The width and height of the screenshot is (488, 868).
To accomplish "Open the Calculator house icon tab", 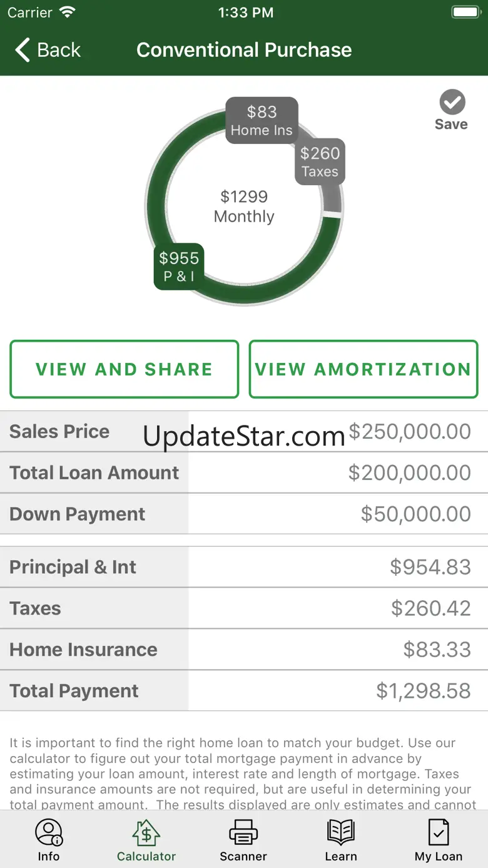I will [146, 833].
